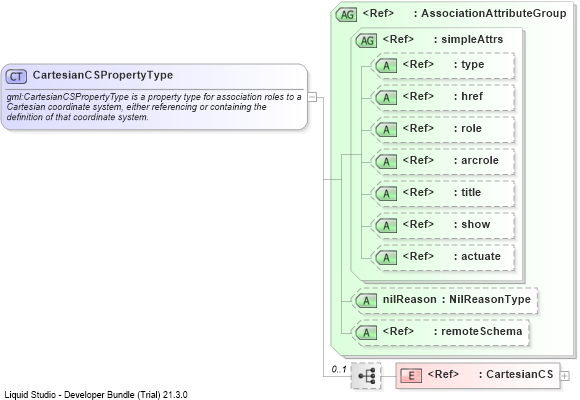Select the simpleAttrs label
The height and width of the screenshot is (400, 580).
point(472,39)
